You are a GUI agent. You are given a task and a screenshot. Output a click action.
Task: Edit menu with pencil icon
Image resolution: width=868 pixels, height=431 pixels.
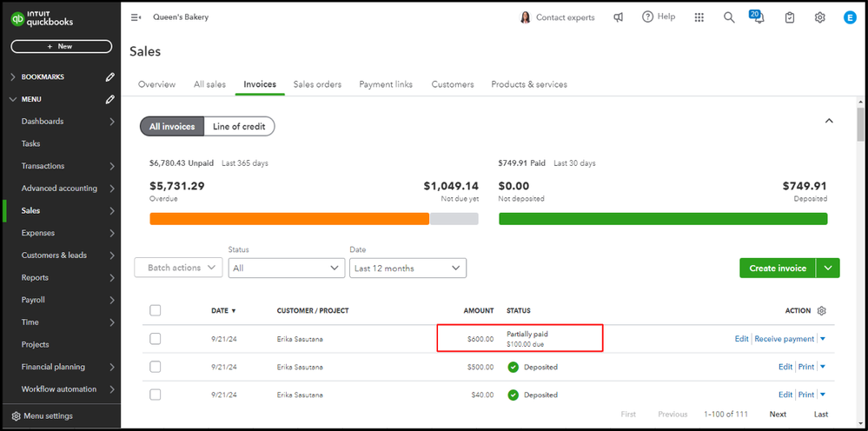[x=109, y=99]
